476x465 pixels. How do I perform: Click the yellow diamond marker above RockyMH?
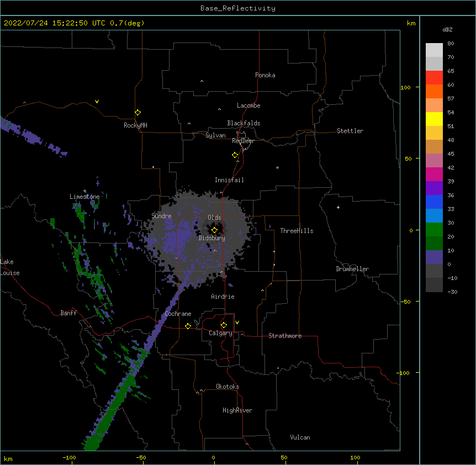[137, 113]
